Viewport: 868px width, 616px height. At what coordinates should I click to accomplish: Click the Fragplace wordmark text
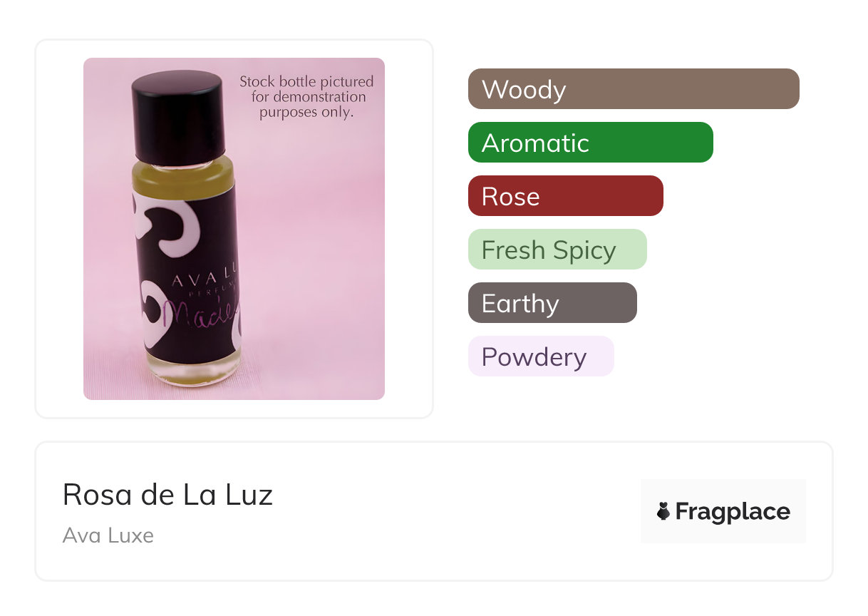coord(733,511)
